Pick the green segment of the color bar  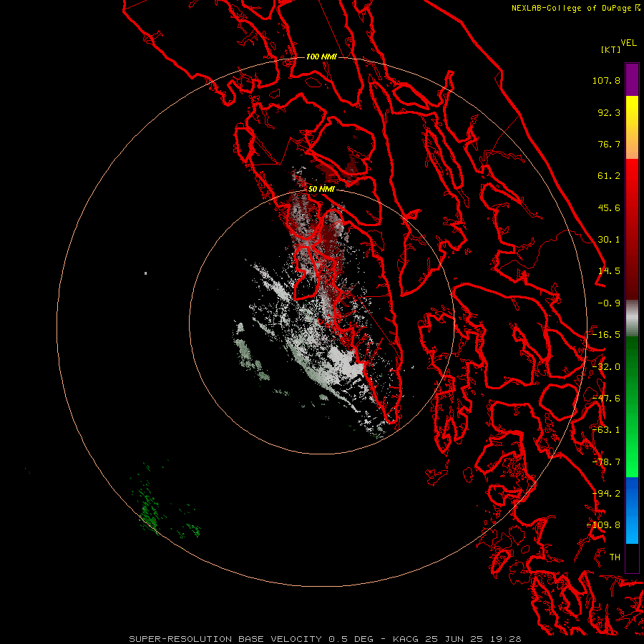(632, 406)
